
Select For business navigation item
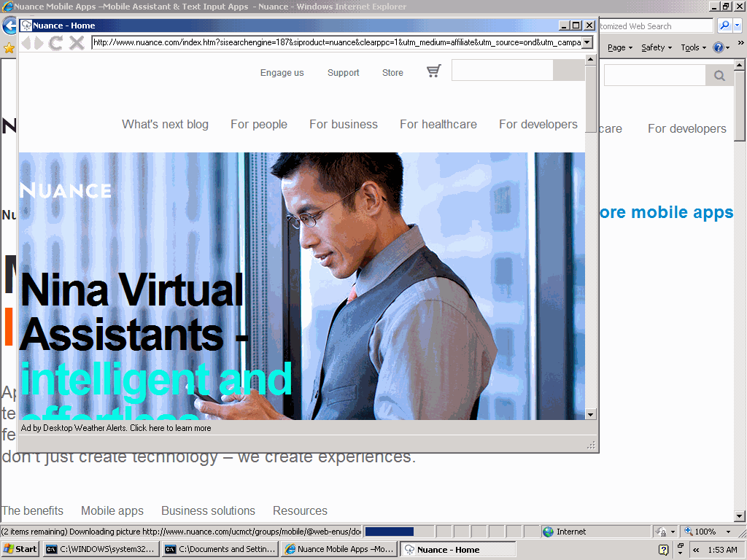click(x=344, y=124)
